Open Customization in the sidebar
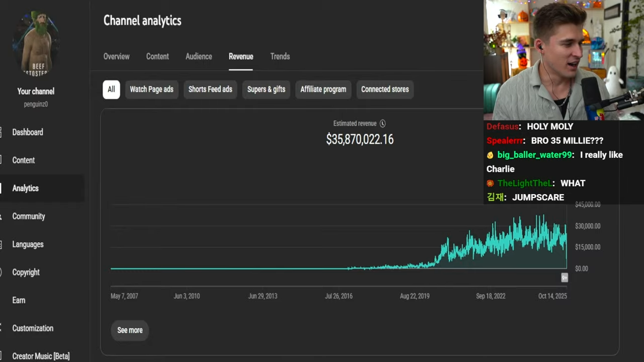Image resolution: width=644 pixels, height=362 pixels. tap(33, 328)
